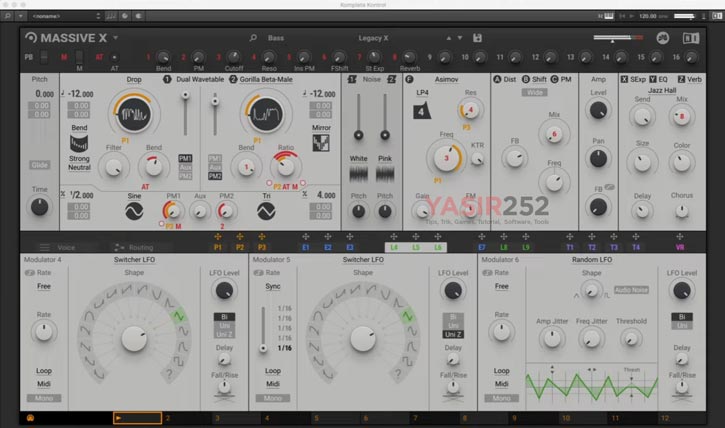The image size is (725, 428).
Task: Toggle Wide mode in the insert effect section
Action: (x=535, y=92)
